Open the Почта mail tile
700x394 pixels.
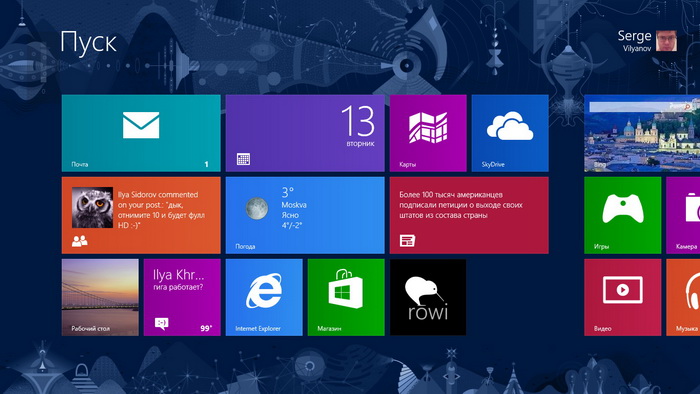point(141,133)
